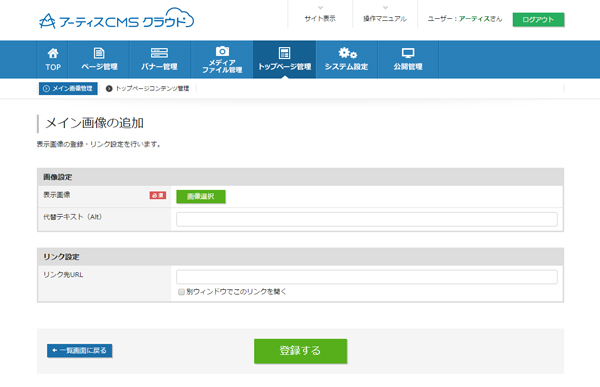Enable 別ウィンドウでこのリンクを開く checkbox
Viewport: 600px width, 387px height.
181,292
